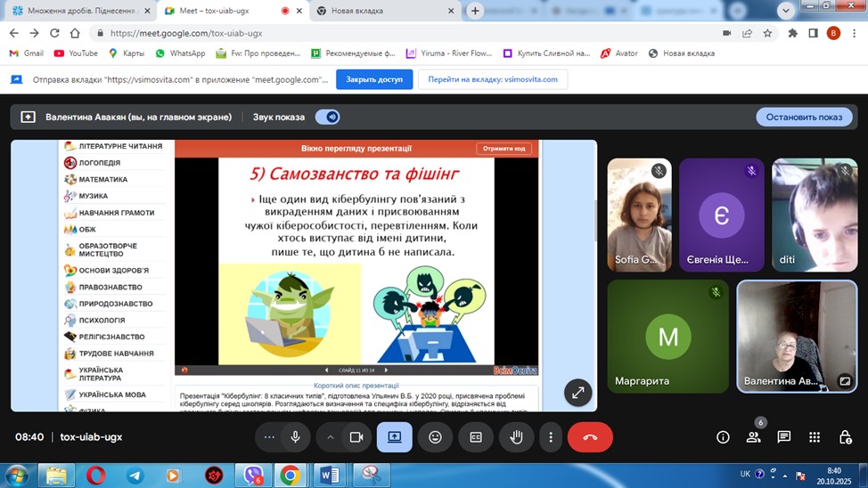This screenshot has width=868, height=488.
Task: Mute the microphone in Meet toolbar
Action: (x=295, y=437)
